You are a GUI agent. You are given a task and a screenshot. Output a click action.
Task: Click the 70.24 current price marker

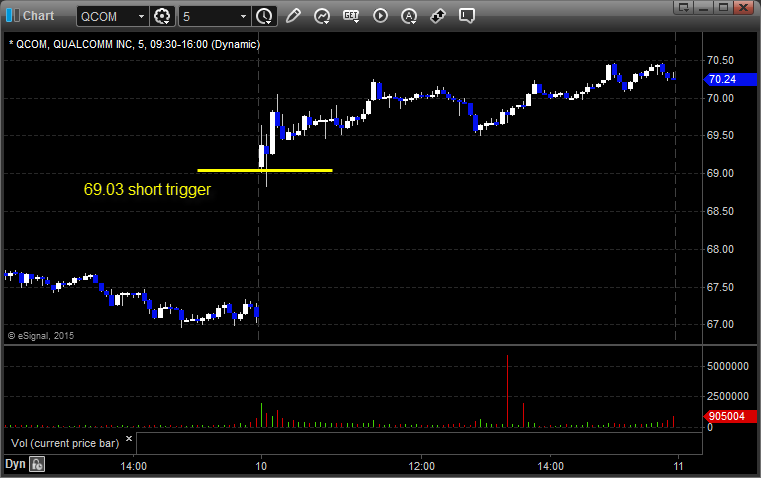coord(729,79)
